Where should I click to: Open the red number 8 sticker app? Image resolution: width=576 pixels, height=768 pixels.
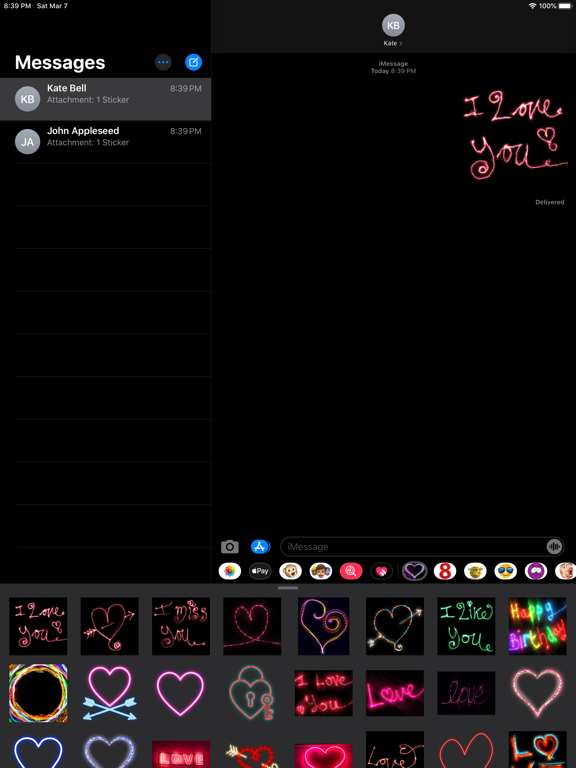click(x=445, y=571)
